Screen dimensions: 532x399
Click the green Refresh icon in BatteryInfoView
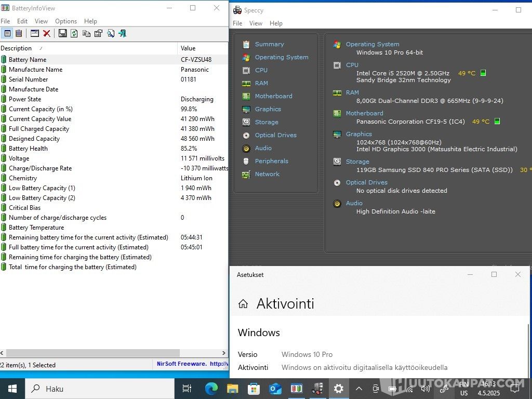point(74,33)
